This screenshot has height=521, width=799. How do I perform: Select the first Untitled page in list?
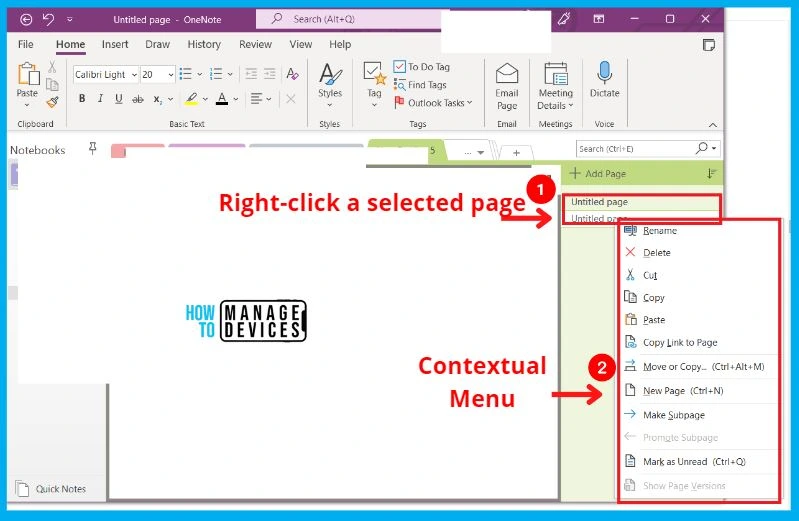[x=641, y=202]
